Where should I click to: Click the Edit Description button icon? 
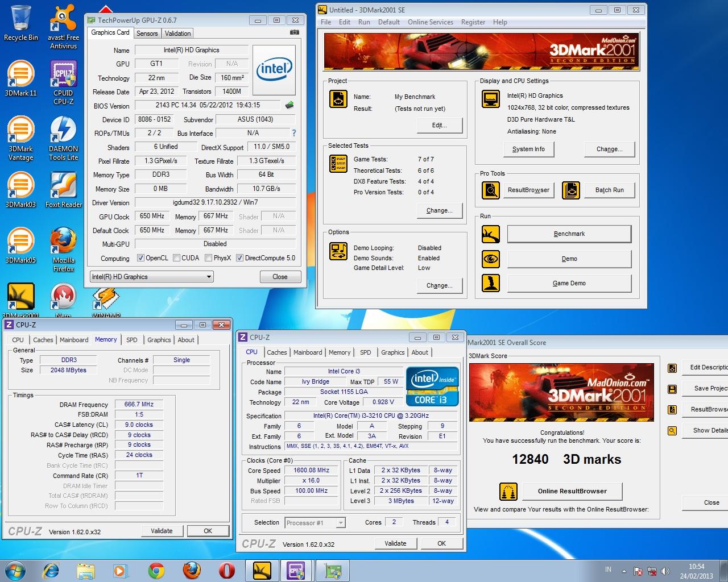click(672, 368)
